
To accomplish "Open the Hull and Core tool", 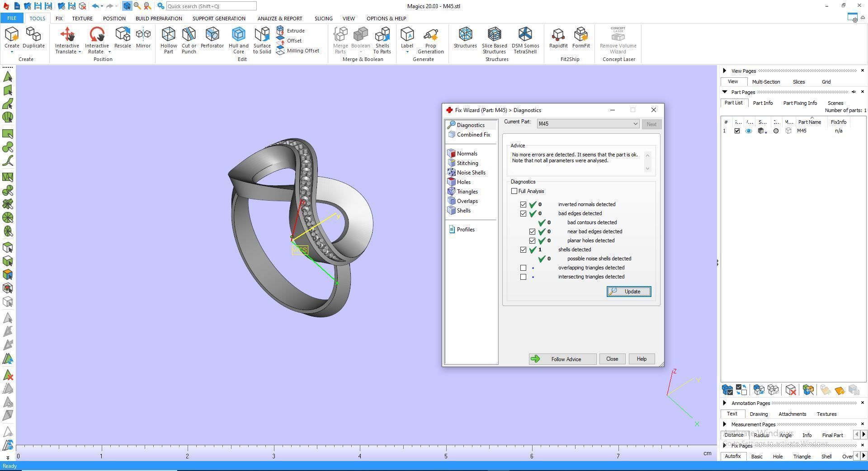I will click(238, 40).
